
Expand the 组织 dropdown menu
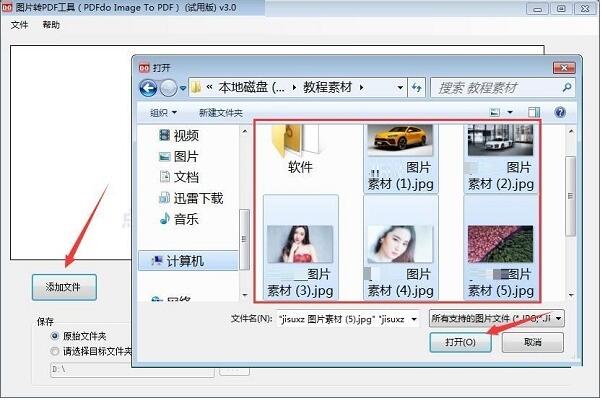coord(164,112)
